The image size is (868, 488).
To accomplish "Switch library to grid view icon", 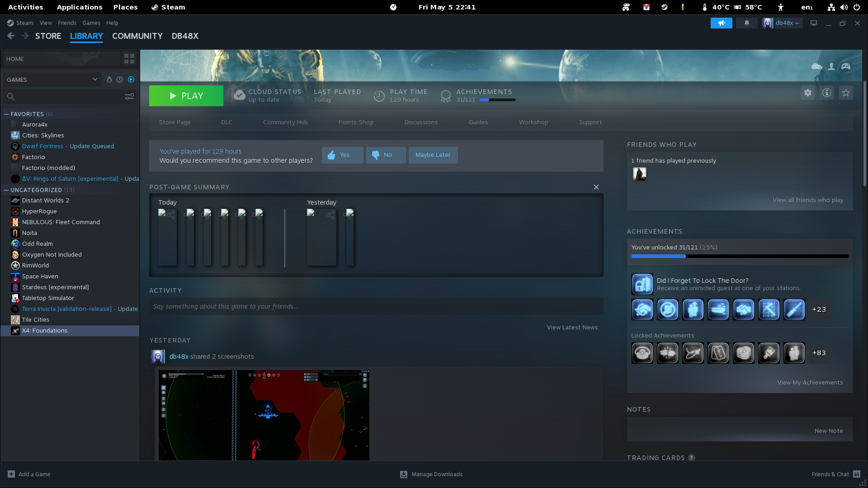I will coord(129,59).
